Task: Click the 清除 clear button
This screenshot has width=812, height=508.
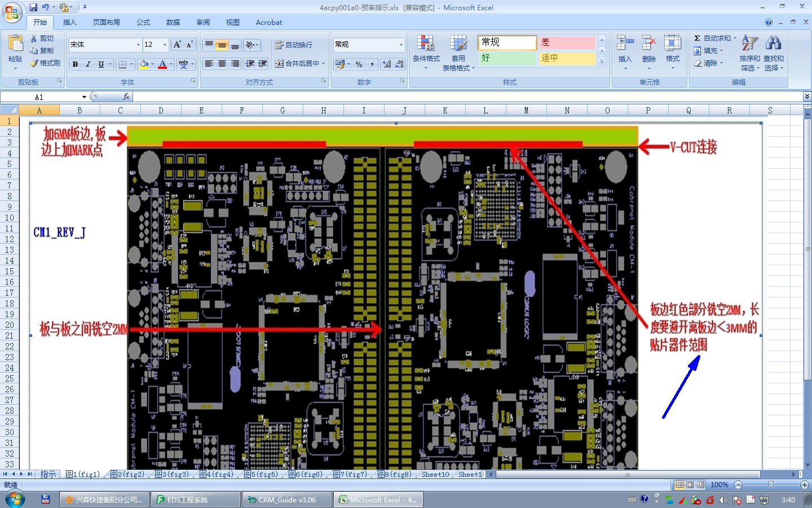Action: 708,63
